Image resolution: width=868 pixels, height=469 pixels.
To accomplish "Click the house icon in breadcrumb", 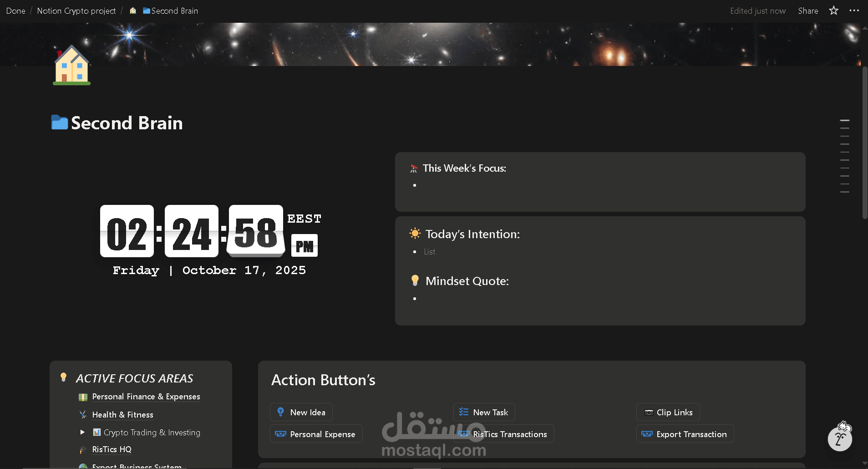I will [x=133, y=10].
